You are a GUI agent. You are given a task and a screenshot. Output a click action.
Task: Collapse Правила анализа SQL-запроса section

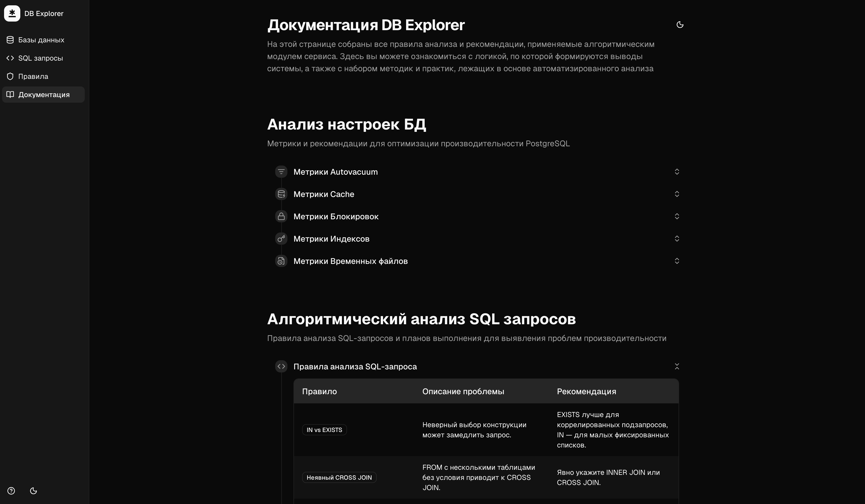coord(677,366)
